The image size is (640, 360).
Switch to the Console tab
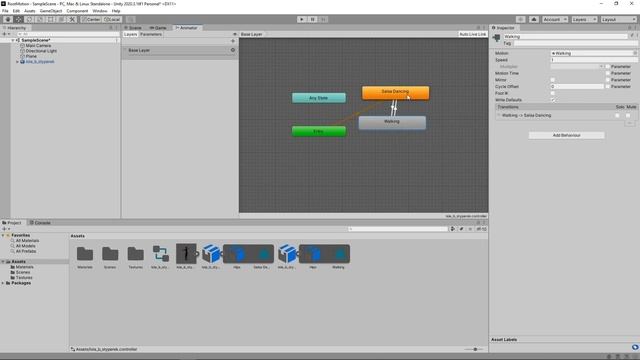point(40,223)
